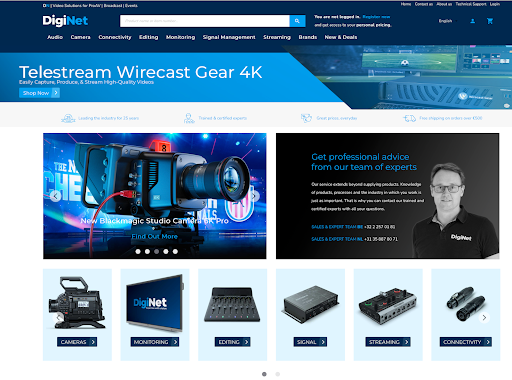Click the Events link in top strip
Screen dimensions: 512x380
pos(131,6)
